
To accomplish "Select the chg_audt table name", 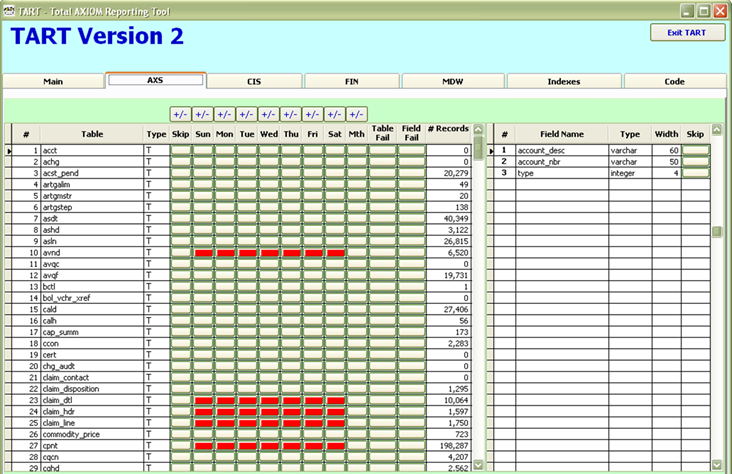I will pos(59,366).
